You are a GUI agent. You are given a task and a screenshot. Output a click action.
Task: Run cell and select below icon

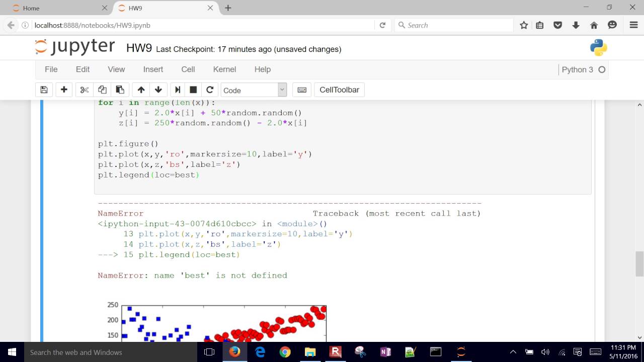tap(177, 90)
